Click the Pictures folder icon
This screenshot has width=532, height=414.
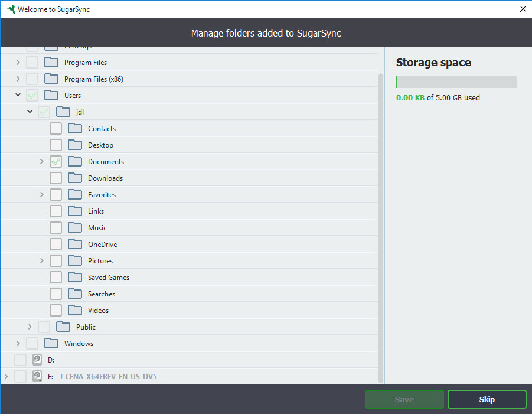pos(75,261)
